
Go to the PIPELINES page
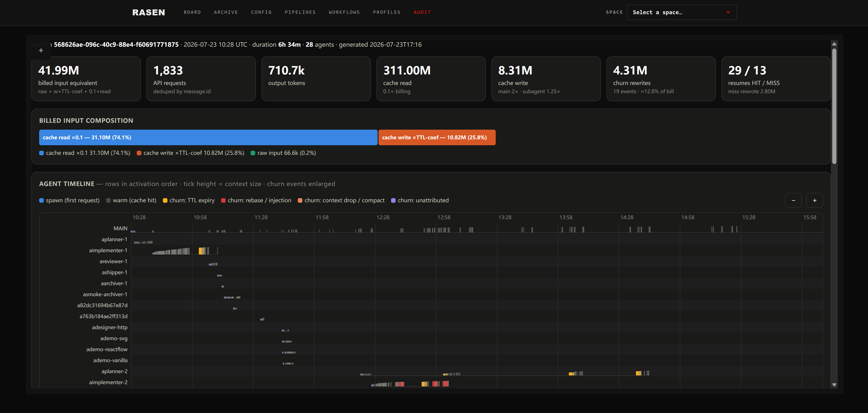[300, 12]
